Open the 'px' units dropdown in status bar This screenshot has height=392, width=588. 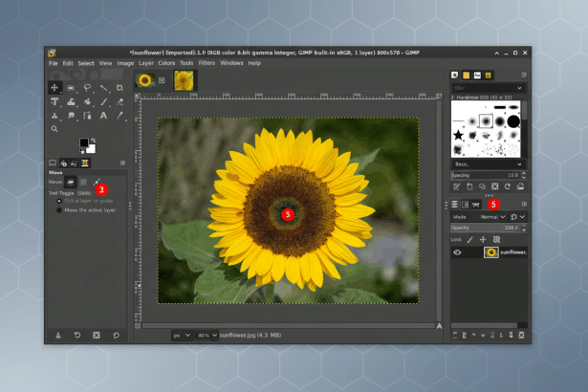tap(182, 336)
